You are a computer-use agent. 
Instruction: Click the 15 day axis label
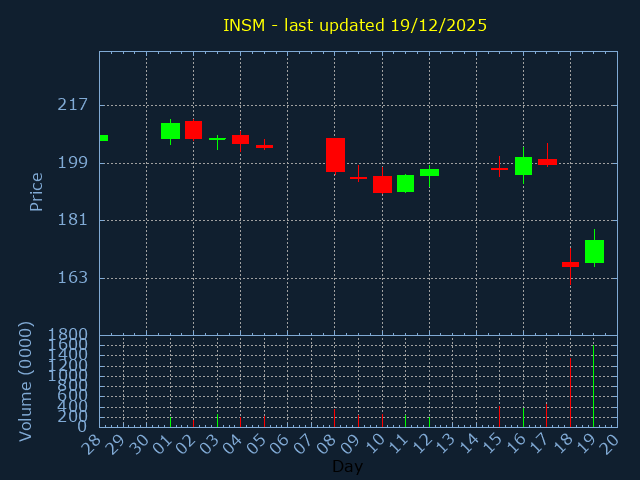pos(493,444)
